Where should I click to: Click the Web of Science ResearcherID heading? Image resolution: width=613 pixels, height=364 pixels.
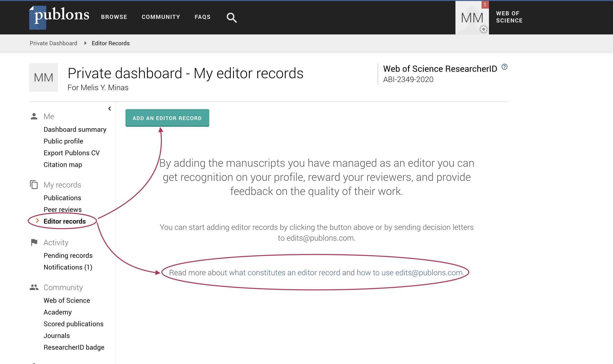coord(440,69)
